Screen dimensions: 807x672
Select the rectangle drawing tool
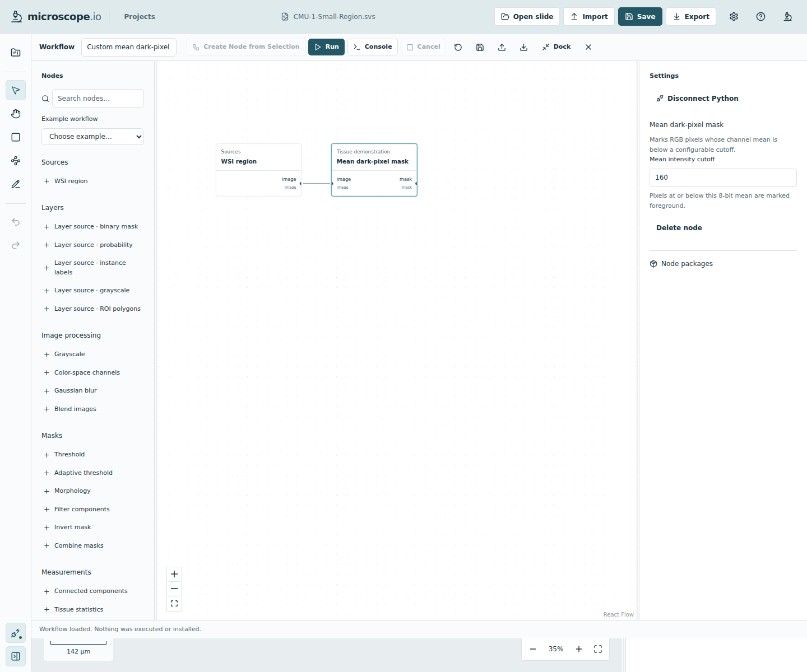[x=16, y=137]
